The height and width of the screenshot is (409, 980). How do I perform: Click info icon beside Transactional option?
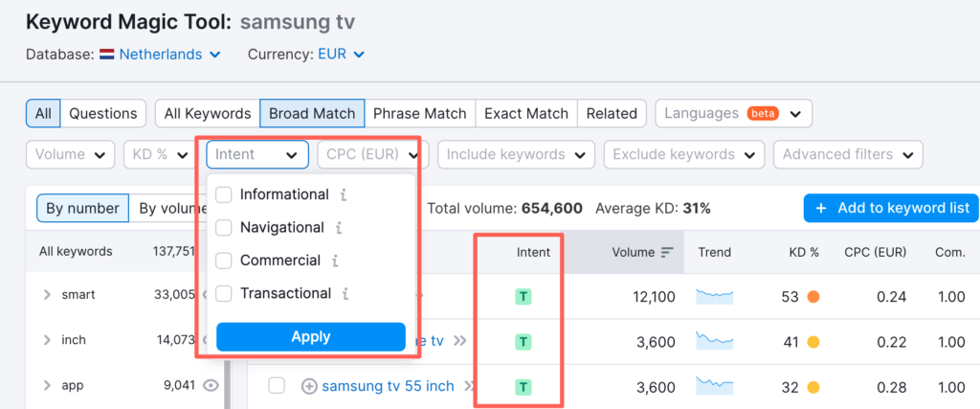click(x=345, y=294)
